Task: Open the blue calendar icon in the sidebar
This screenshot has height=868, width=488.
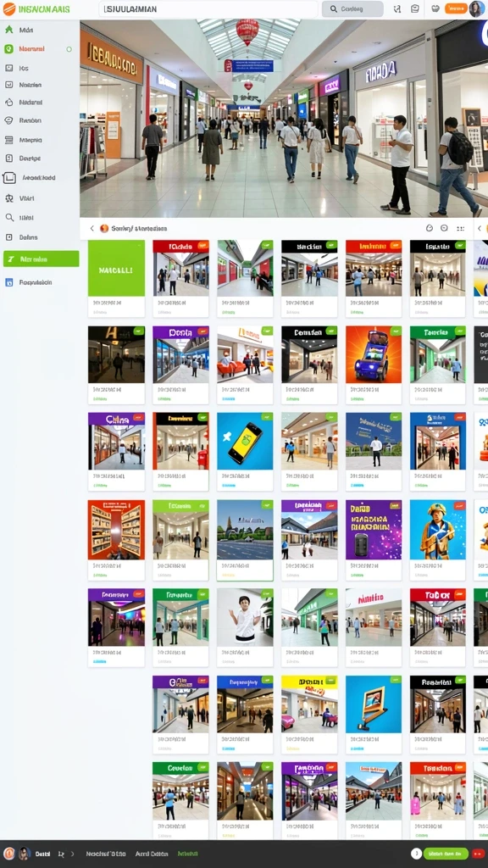Action: tap(8, 282)
